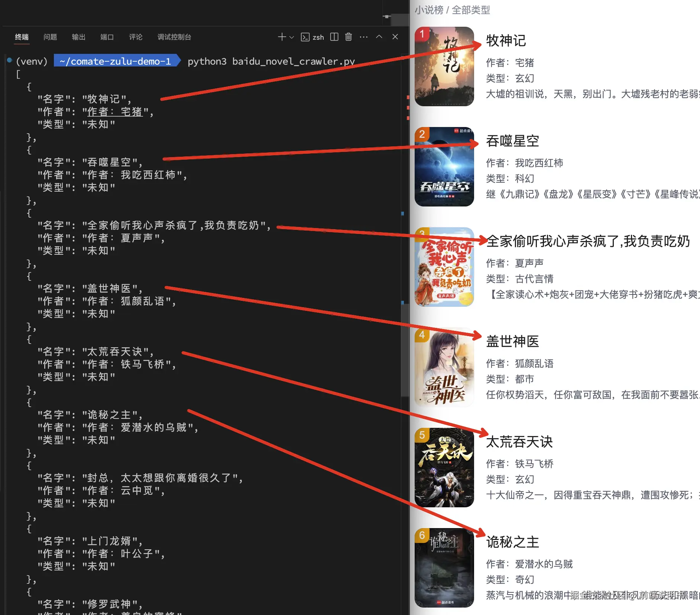Click the 小说榜 breadcrumb
This screenshot has height=615, width=700.
click(x=429, y=10)
